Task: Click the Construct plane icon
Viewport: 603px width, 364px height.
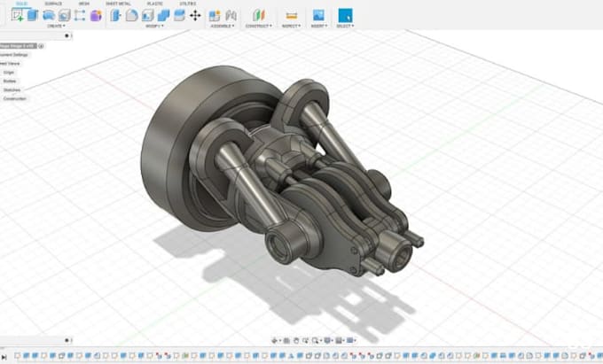Action: (259, 15)
